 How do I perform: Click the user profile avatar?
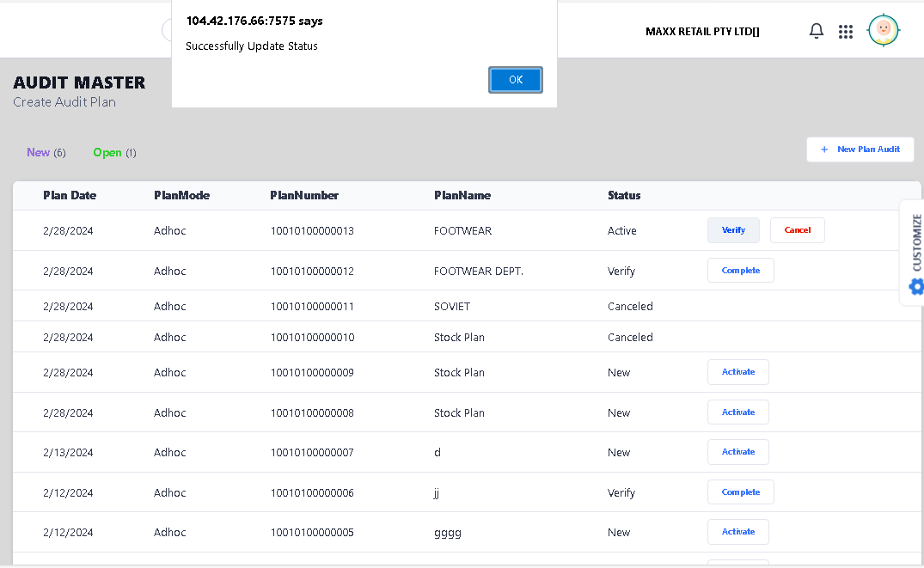click(x=883, y=31)
